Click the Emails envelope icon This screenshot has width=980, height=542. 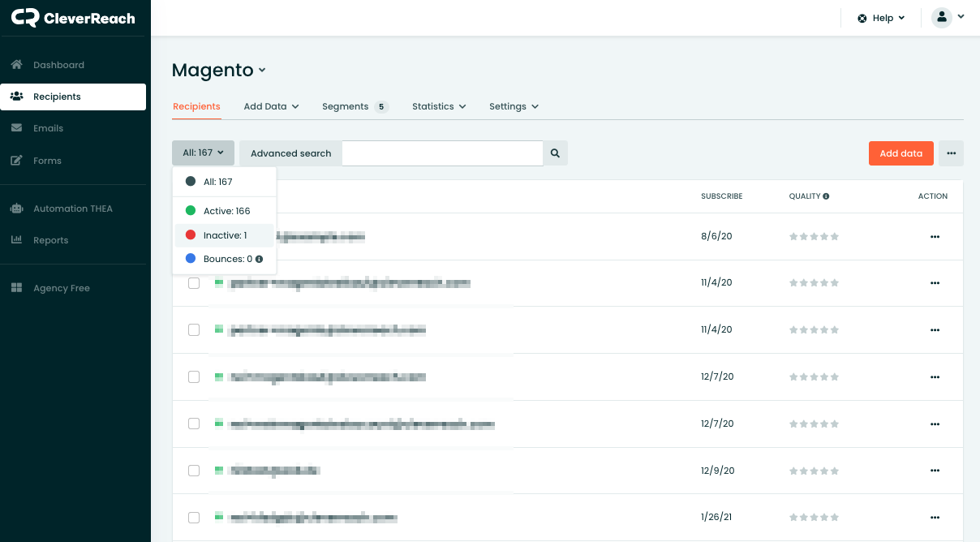pyautogui.click(x=16, y=128)
